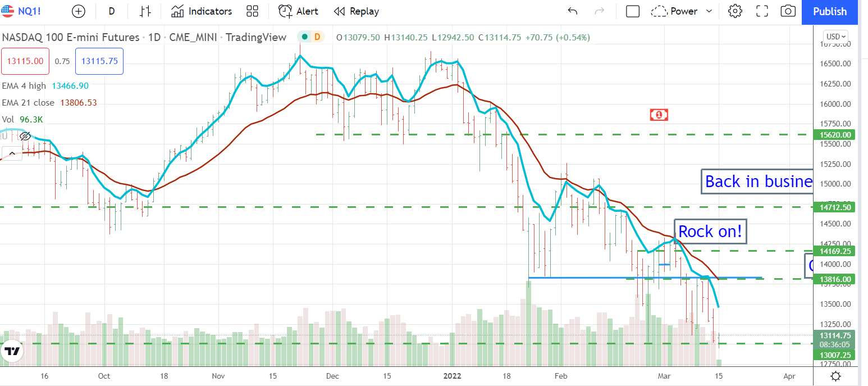Click the blue buy price 13115.75
The width and height of the screenshot is (868, 386).
[99, 61]
